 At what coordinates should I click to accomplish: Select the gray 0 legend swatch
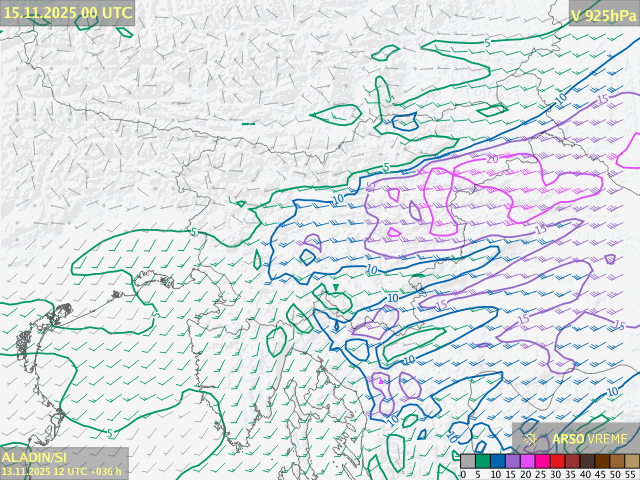[468, 461]
